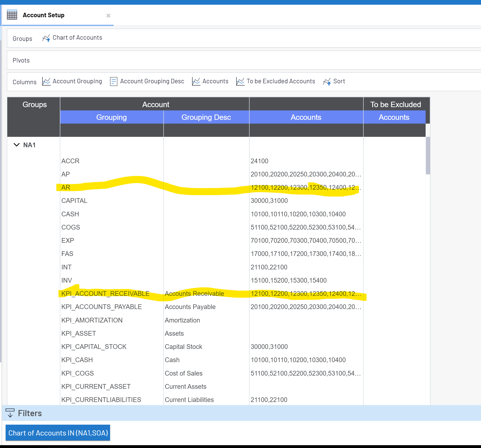
Task: Click the Accounts header under Account
Action: 306,117
